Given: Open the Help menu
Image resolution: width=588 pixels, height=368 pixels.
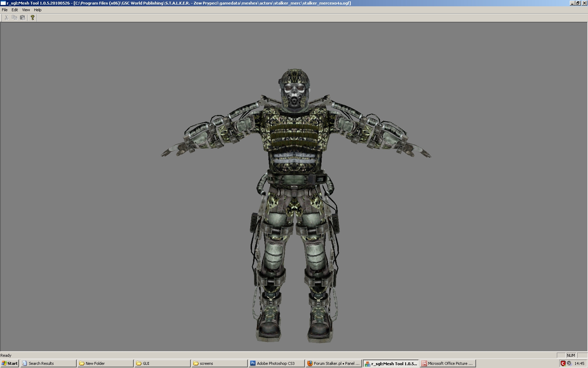Looking at the screenshot, I should click(x=37, y=10).
